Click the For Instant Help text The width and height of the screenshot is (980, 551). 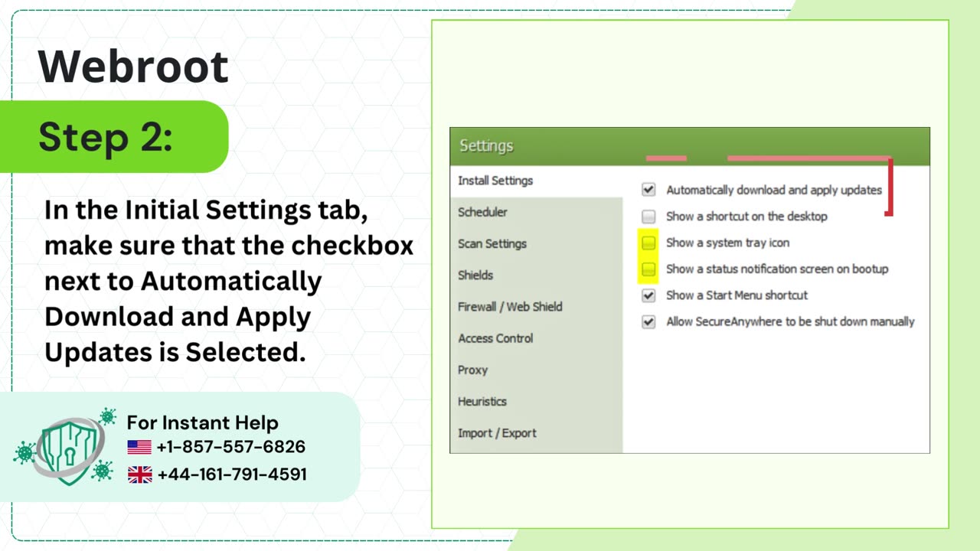pyautogui.click(x=203, y=422)
